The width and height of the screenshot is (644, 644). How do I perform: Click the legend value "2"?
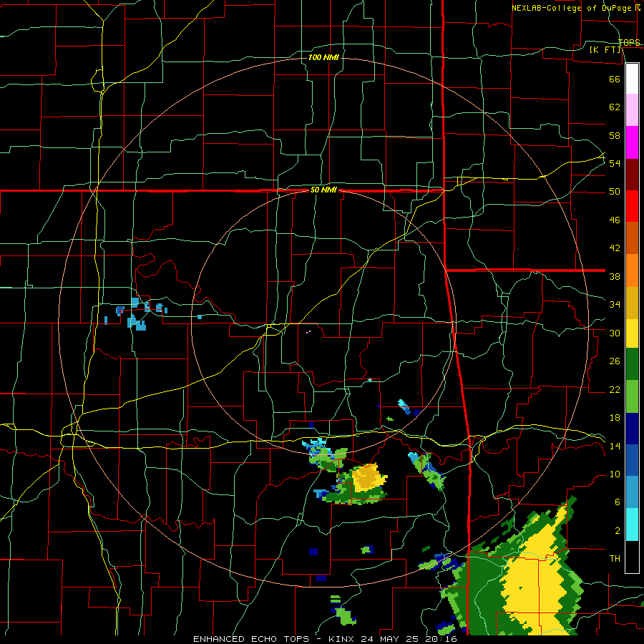tap(618, 531)
